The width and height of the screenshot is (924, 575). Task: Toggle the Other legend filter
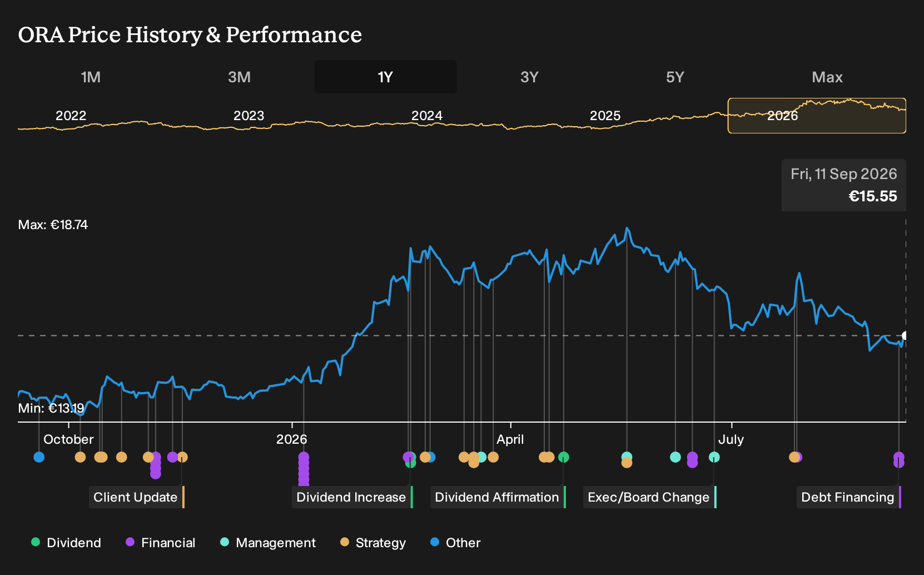(455, 543)
